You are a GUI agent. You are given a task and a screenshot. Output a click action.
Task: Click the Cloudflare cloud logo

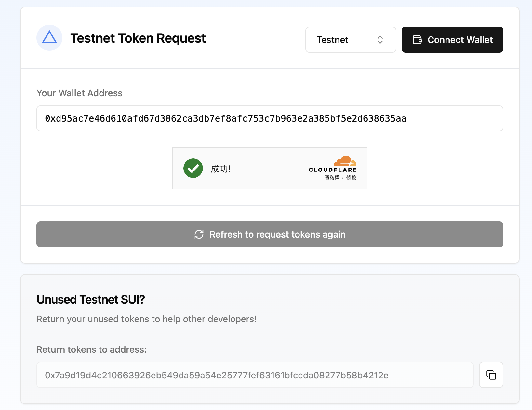[x=345, y=161]
